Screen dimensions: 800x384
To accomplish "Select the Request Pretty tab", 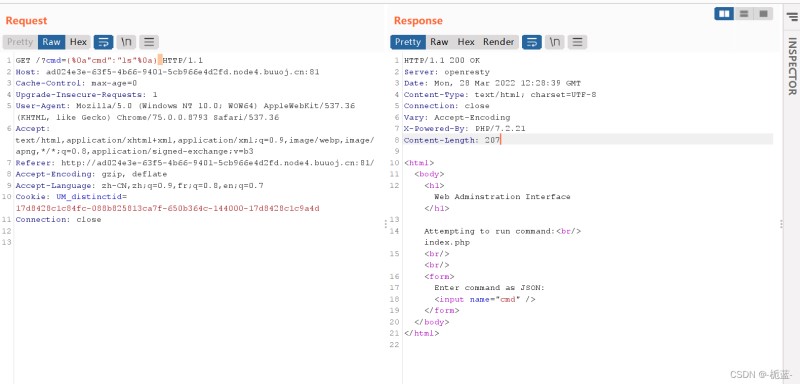I will 20,42.
